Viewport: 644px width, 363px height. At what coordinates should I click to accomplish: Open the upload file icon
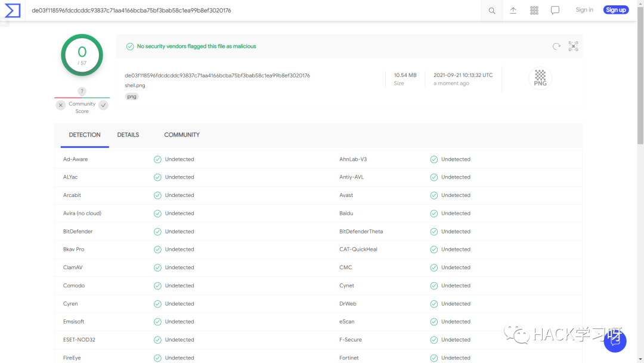pos(513,10)
